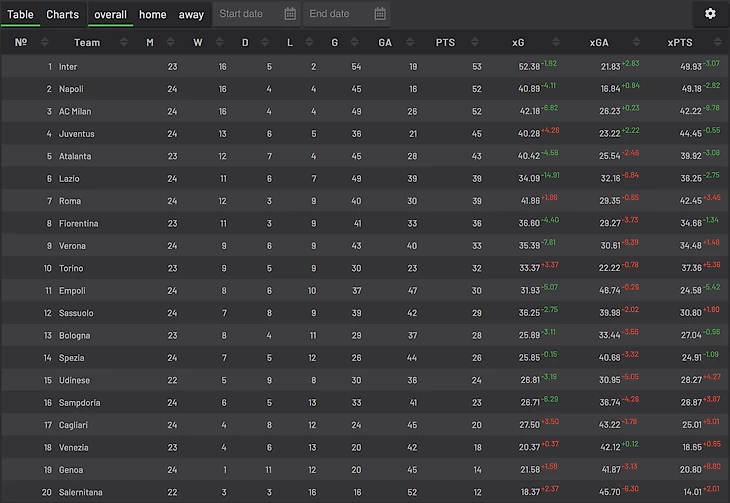Switch to the Charts tab

click(x=63, y=14)
